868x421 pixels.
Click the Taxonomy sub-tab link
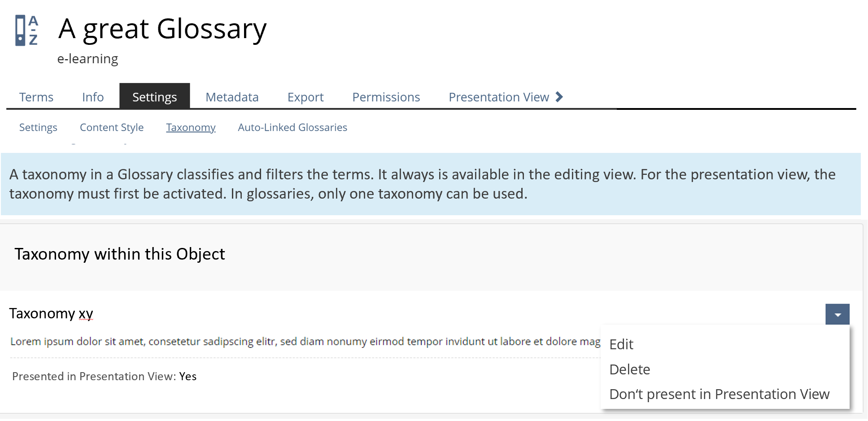click(191, 127)
